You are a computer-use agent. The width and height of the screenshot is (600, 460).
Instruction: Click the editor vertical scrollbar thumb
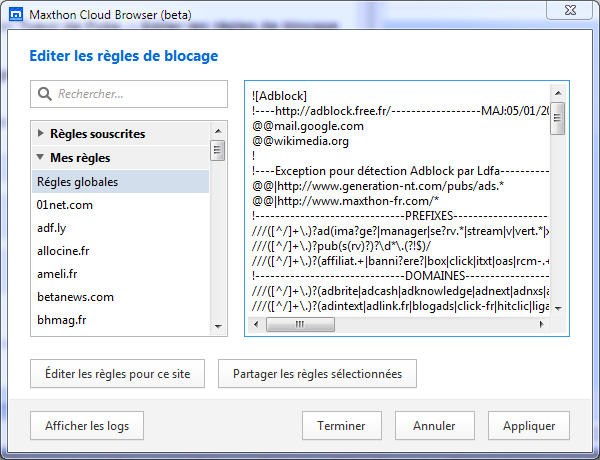[558, 118]
